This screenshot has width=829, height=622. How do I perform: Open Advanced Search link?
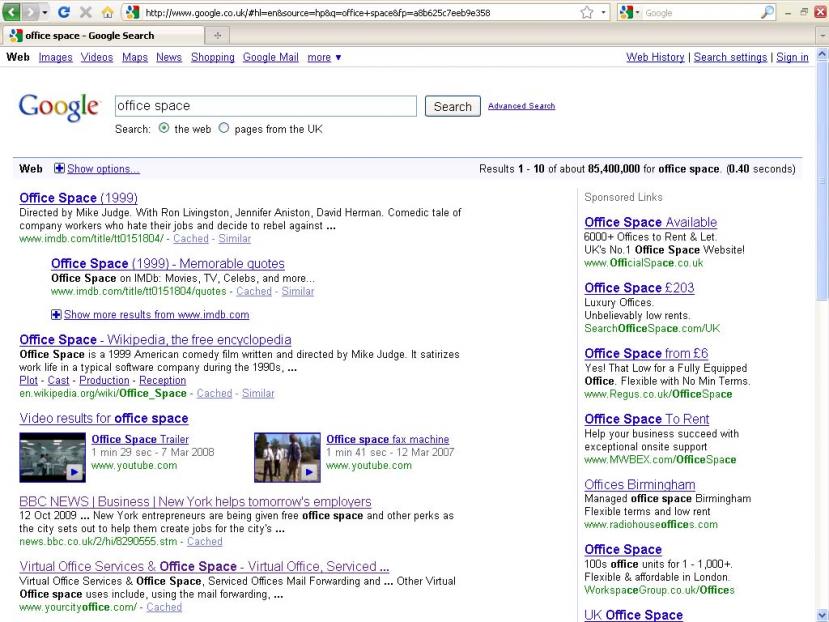coord(521,106)
